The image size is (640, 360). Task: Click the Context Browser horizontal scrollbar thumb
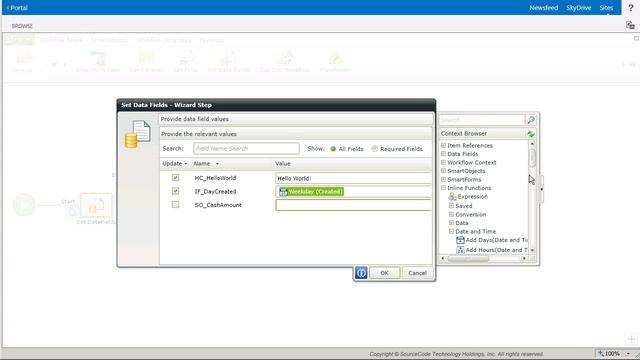[469, 258]
